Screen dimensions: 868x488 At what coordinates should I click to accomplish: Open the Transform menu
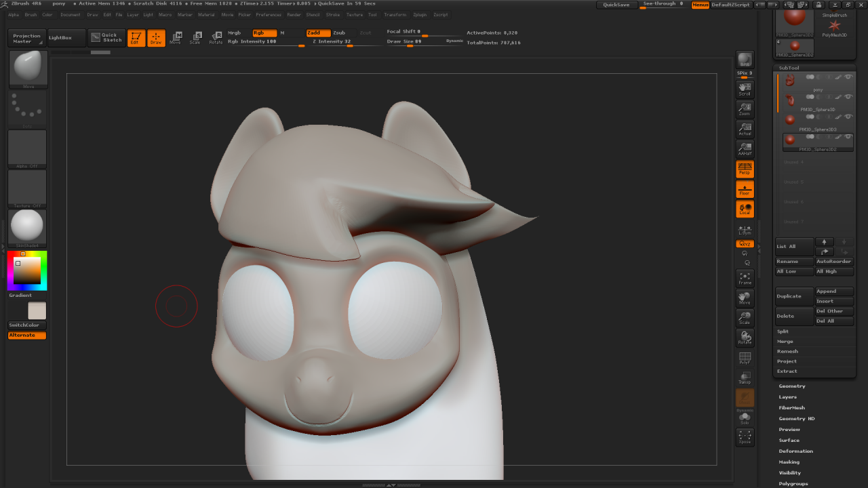pyautogui.click(x=395, y=14)
